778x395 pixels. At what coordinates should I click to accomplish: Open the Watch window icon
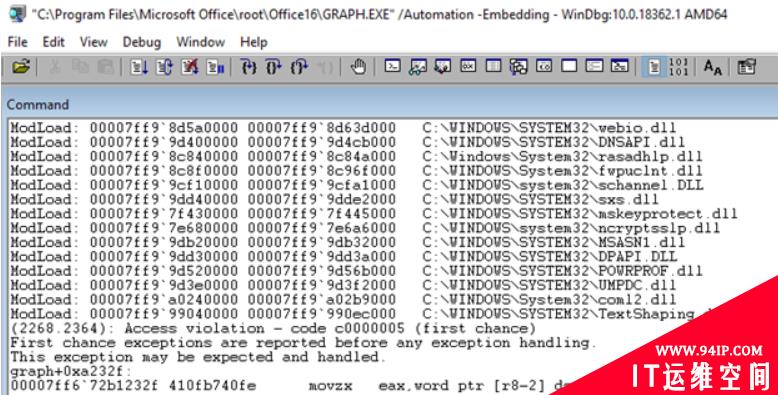point(418,66)
